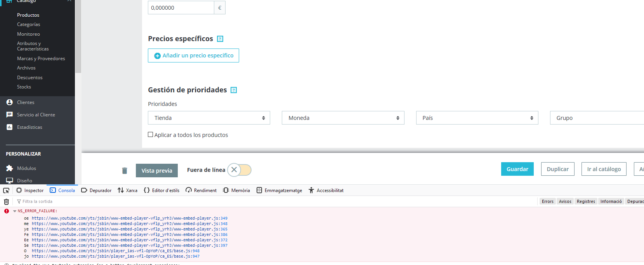Open the Memòria devtools tab
Viewport: 644px width, 265px height.
tap(236, 191)
